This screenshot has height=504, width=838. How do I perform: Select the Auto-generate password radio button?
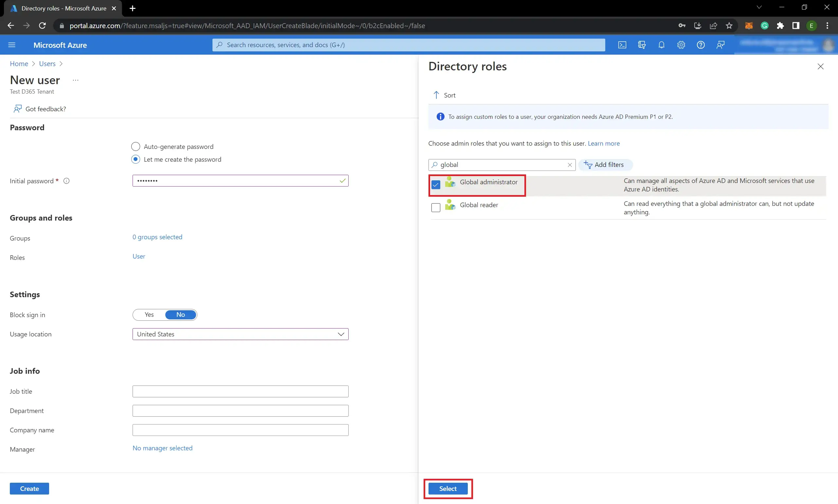tap(136, 146)
